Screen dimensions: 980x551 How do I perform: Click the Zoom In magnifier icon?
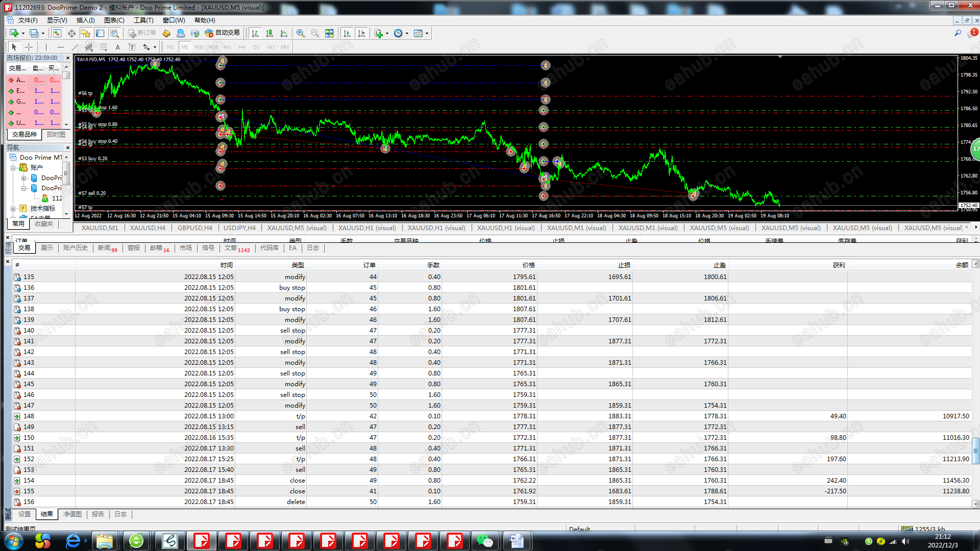point(301,33)
